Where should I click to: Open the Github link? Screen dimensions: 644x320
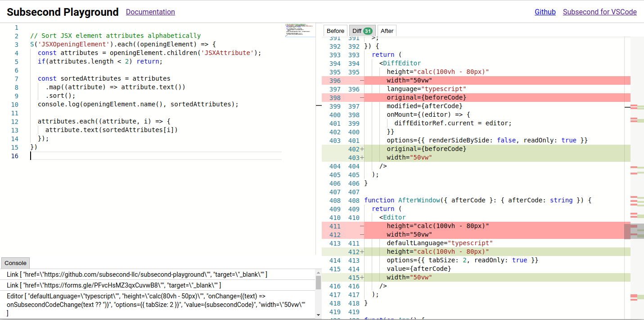(x=545, y=12)
